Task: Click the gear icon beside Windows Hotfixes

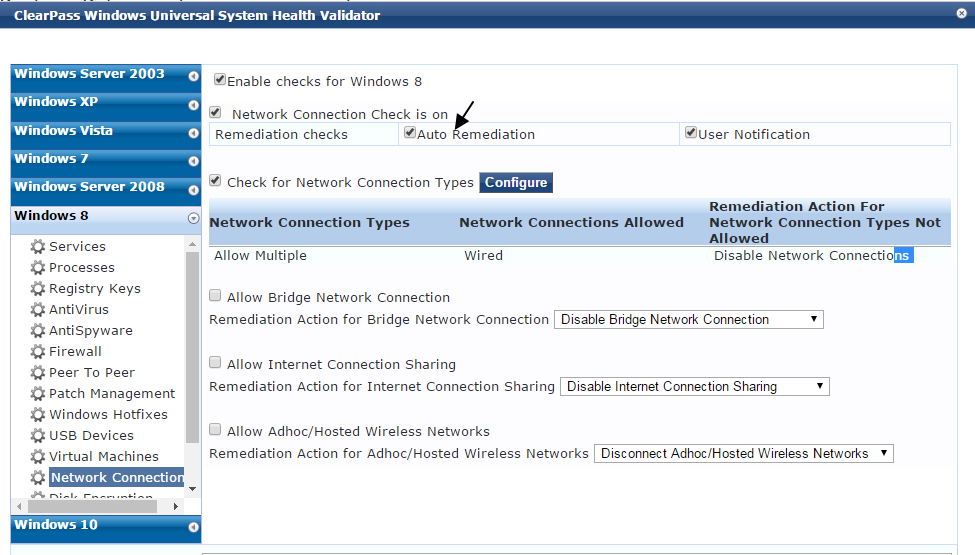Action: pos(38,415)
